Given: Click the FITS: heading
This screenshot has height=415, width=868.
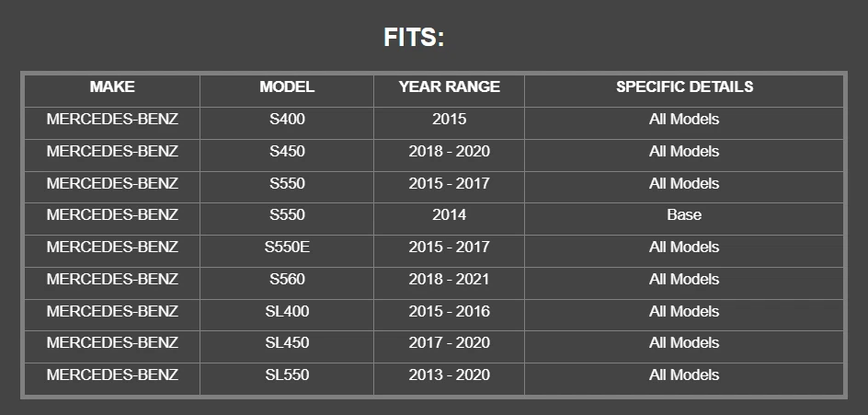Looking at the screenshot, I should point(414,38).
